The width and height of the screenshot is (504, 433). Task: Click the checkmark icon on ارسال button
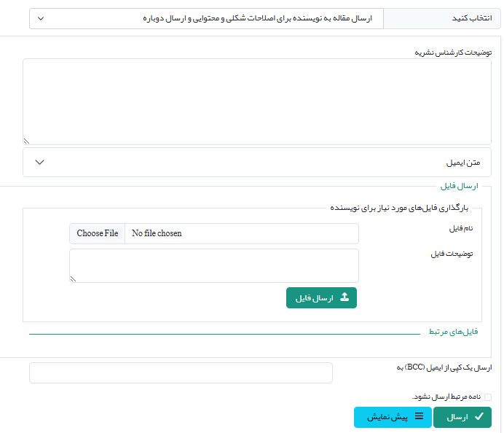(479, 417)
